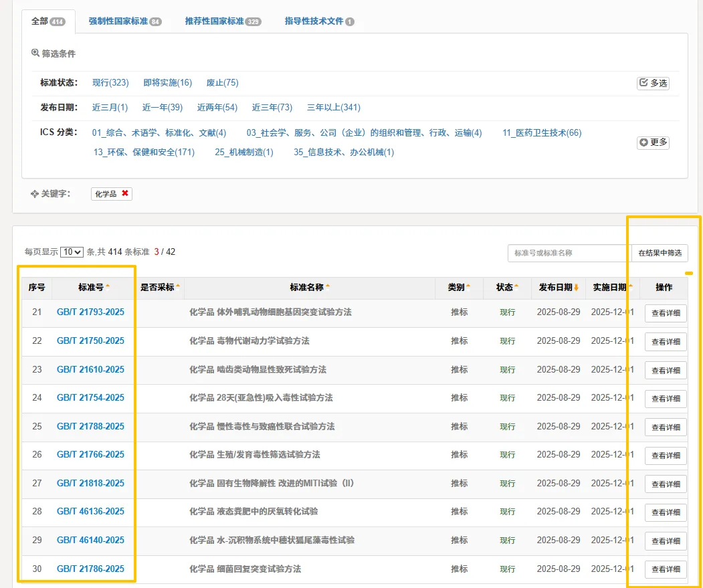
Task: Switch to 推荐性国家标准 tab
Action: point(223,21)
